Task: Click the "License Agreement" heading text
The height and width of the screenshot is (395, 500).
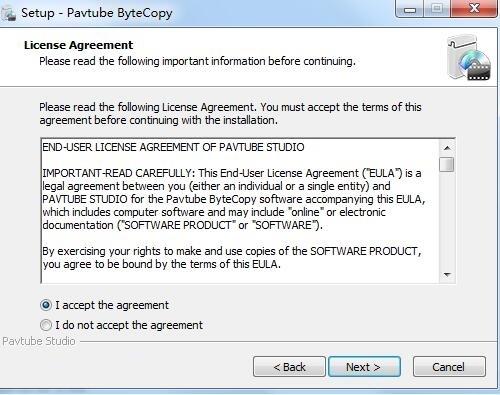Action: click(x=78, y=45)
